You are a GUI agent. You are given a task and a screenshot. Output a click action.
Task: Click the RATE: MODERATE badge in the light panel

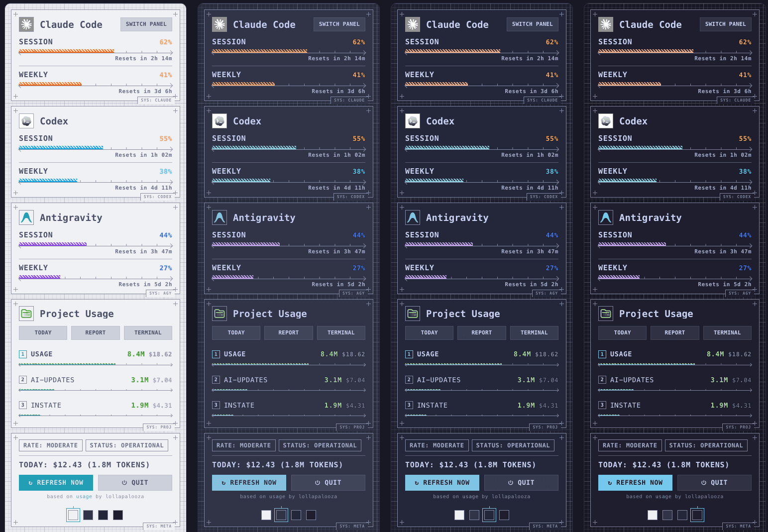pyautogui.click(x=51, y=445)
